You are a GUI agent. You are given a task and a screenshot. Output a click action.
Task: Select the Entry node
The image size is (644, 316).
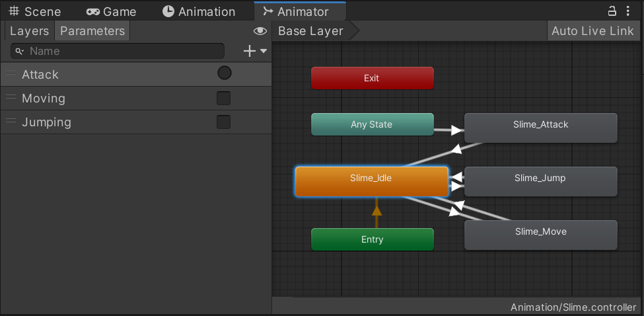click(372, 239)
